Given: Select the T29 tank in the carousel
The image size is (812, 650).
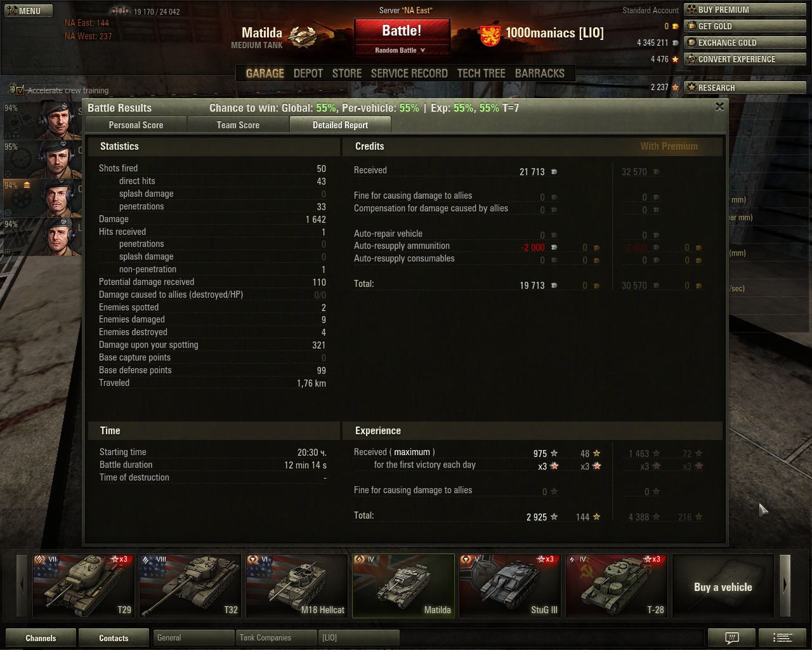Looking at the screenshot, I should (84, 585).
